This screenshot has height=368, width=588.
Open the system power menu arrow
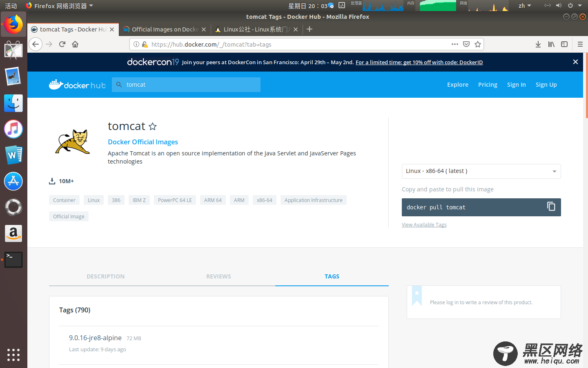580,6
